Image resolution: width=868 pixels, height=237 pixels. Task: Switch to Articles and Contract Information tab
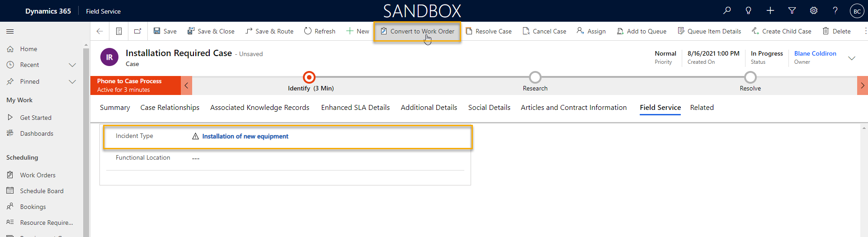[x=574, y=108]
